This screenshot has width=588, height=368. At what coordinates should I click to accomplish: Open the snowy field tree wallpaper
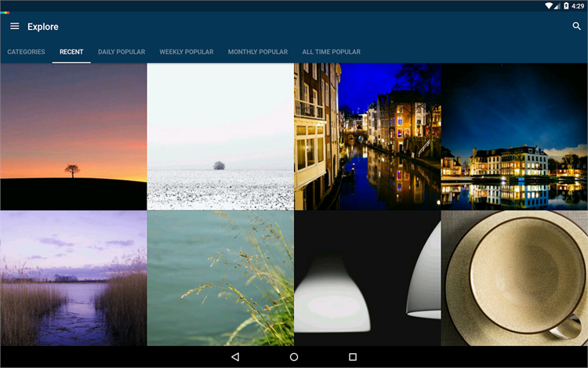coord(220,137)
